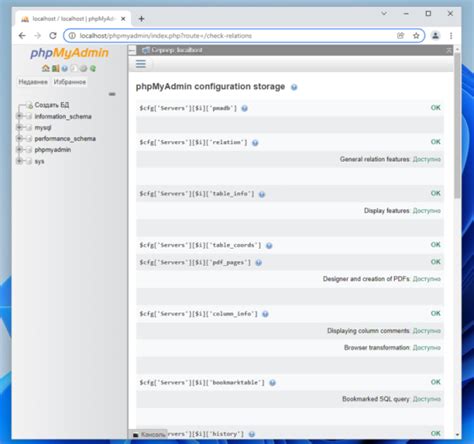Bookmark this page with the star icon
This screenshot has width=474, height=444.
[416, 36]
